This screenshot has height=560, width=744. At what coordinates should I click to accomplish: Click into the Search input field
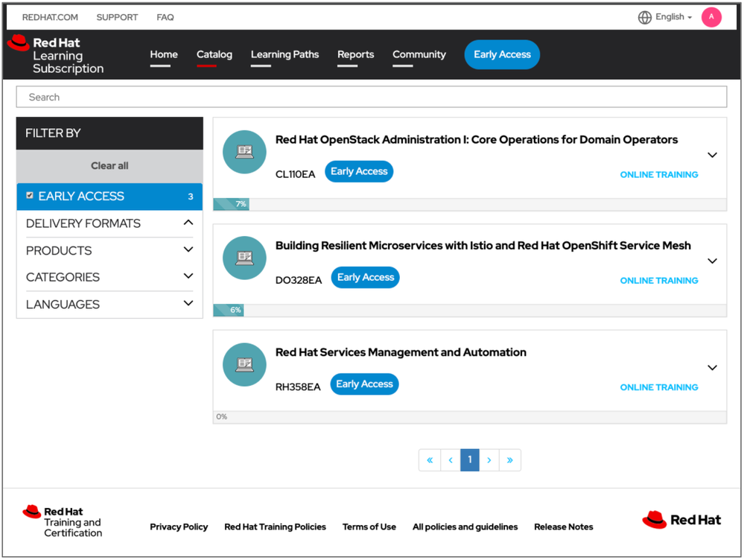(371, 97)
